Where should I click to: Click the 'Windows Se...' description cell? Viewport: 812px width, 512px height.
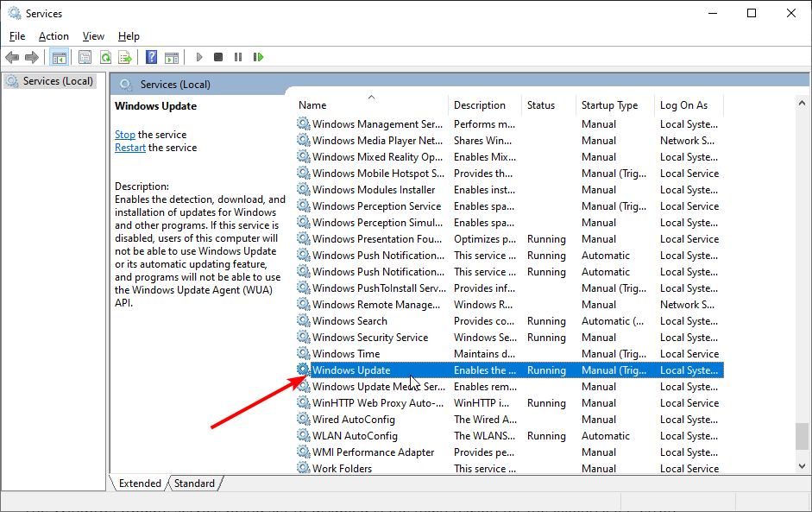pyautogui.click(x=485, y=338)
